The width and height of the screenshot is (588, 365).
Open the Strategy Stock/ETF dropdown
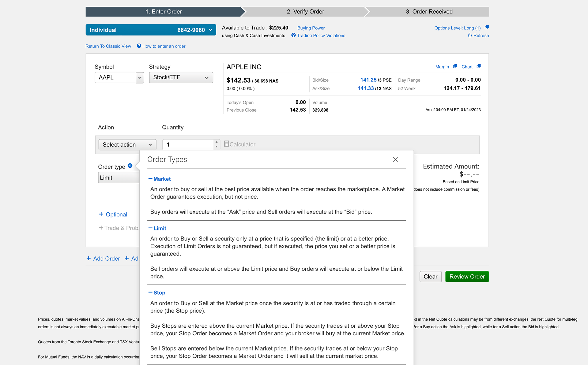(181, 77)
